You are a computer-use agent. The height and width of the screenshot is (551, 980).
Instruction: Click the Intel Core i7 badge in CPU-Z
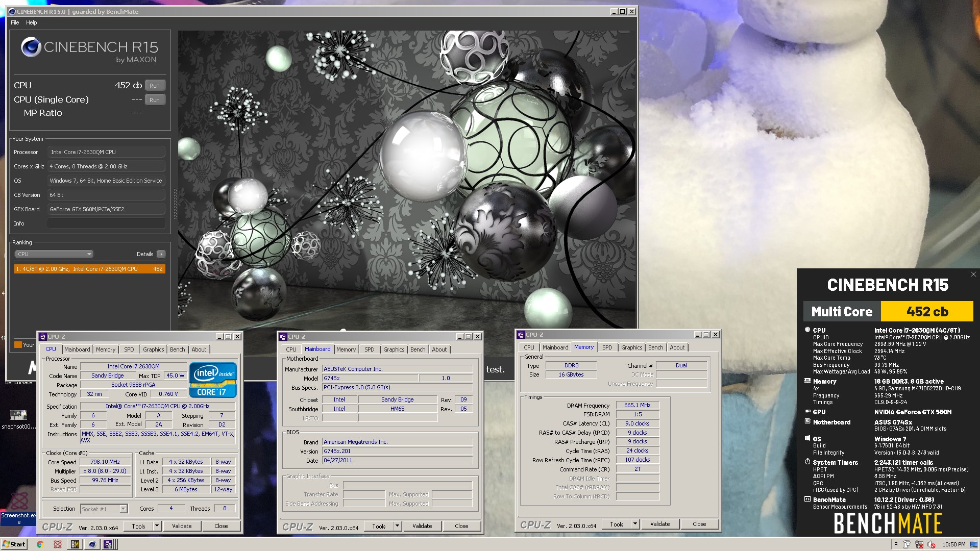coord(213,380)
